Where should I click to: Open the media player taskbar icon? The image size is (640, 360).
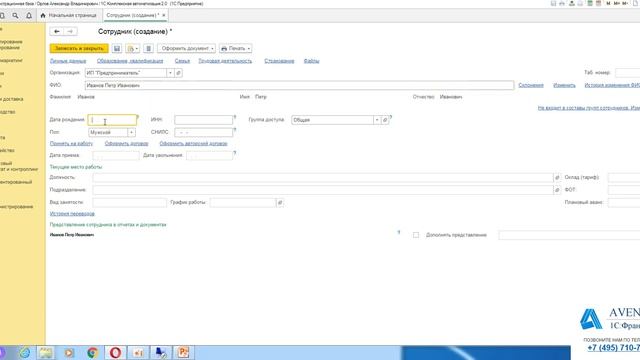tap(69, 353)
